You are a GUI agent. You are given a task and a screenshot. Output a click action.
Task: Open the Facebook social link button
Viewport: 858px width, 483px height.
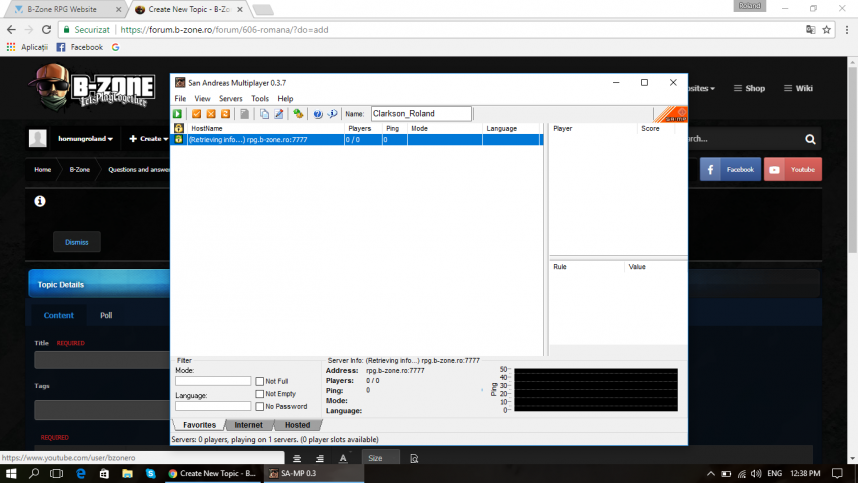(x=730, y=170)
